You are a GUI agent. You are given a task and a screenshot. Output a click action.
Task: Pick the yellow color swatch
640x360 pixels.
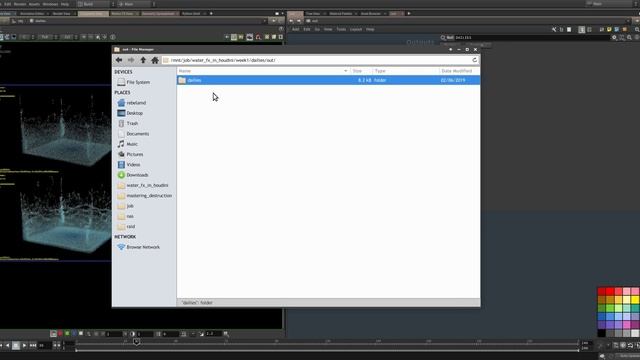pos(635,300)
